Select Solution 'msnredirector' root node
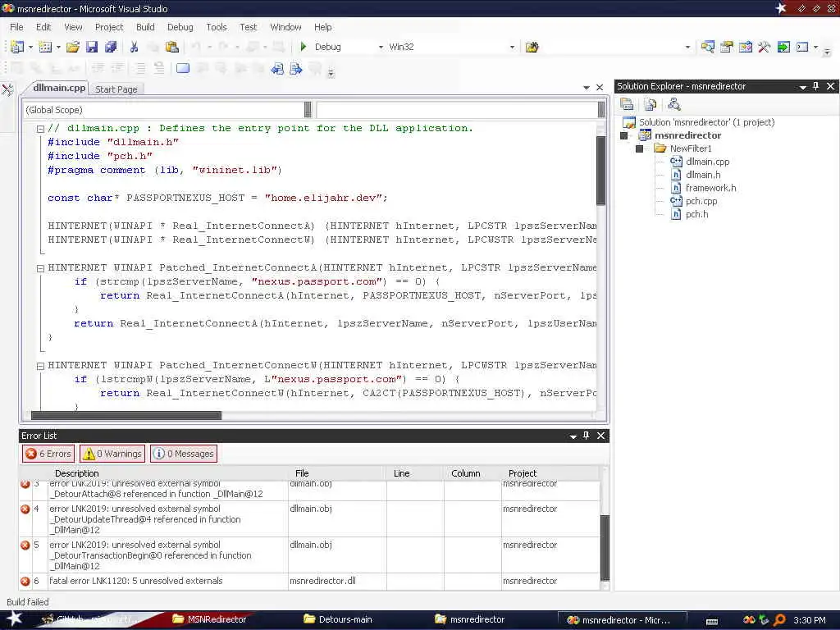 706,122
